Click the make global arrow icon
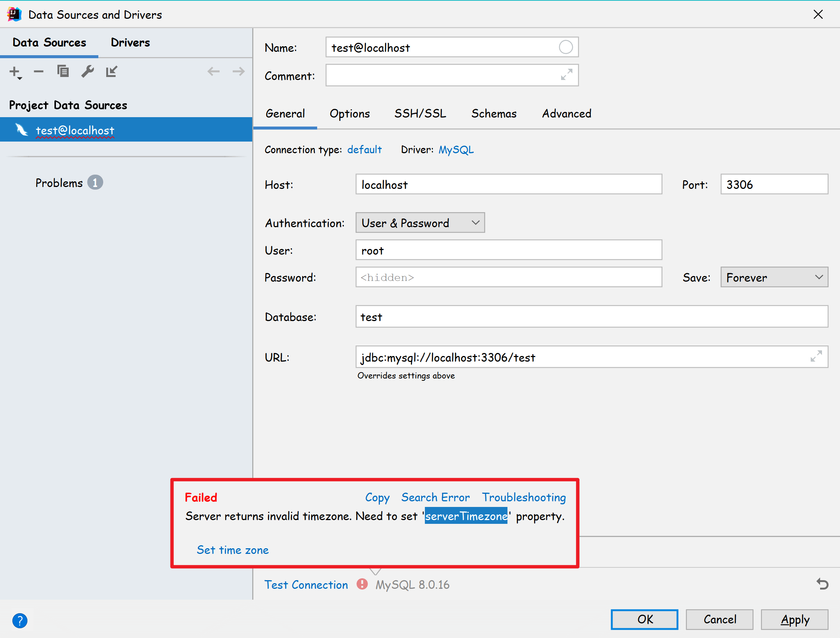This screenshot has width=840, height=638. click(x=111, y=71)
